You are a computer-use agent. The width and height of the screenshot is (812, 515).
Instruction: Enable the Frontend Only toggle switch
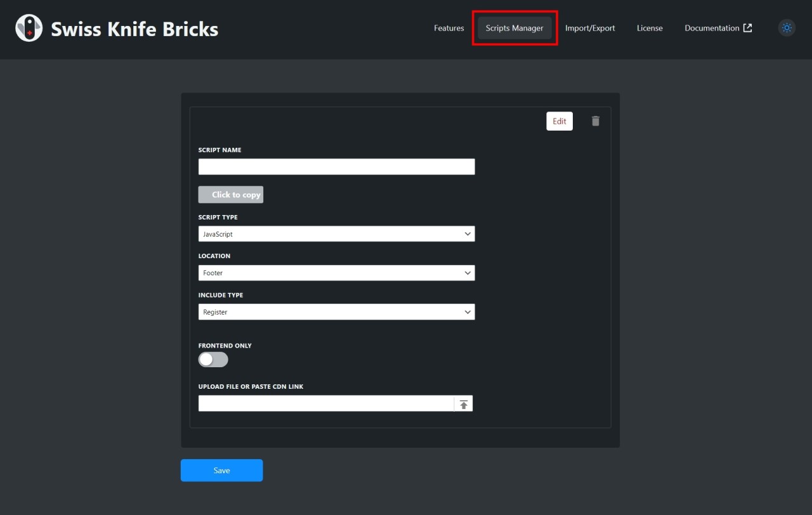213,360
